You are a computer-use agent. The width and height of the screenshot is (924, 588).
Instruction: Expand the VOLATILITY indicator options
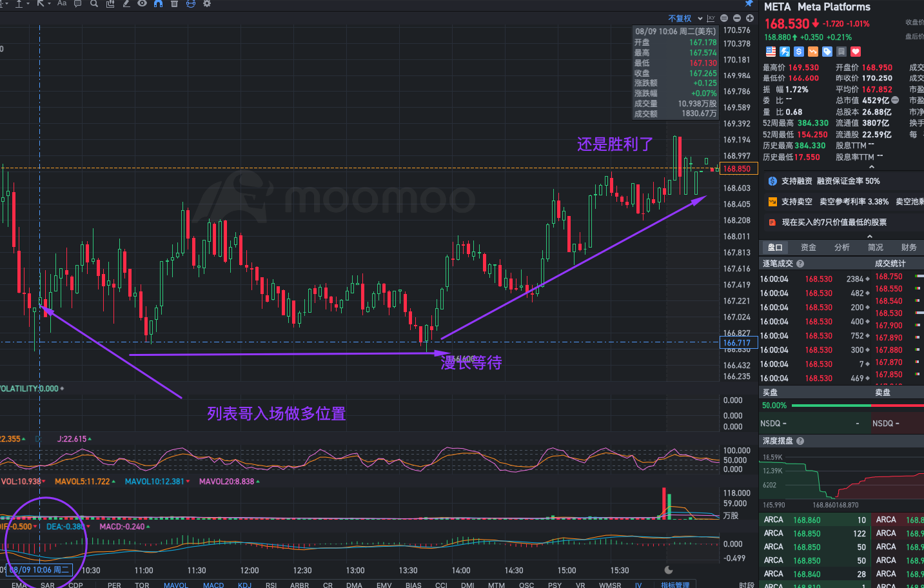(62, 389)
